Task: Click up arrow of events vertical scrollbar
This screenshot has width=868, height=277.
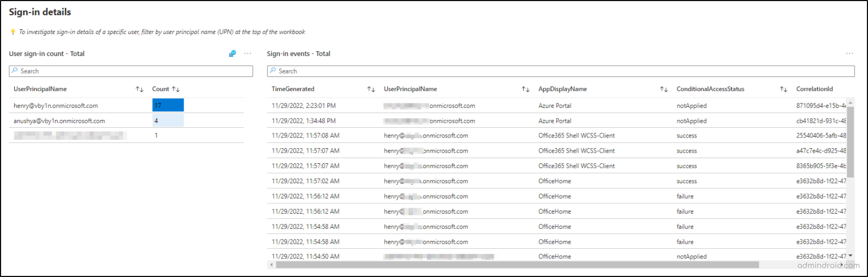Action: 850,103
